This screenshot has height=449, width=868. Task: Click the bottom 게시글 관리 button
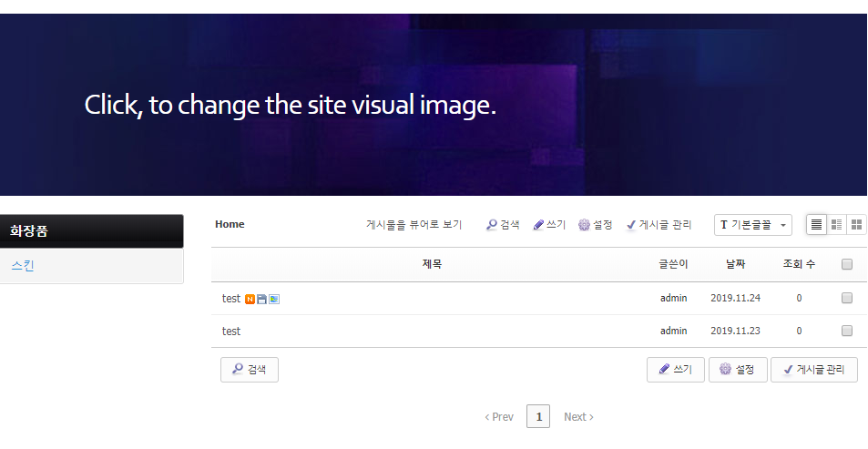814,369
